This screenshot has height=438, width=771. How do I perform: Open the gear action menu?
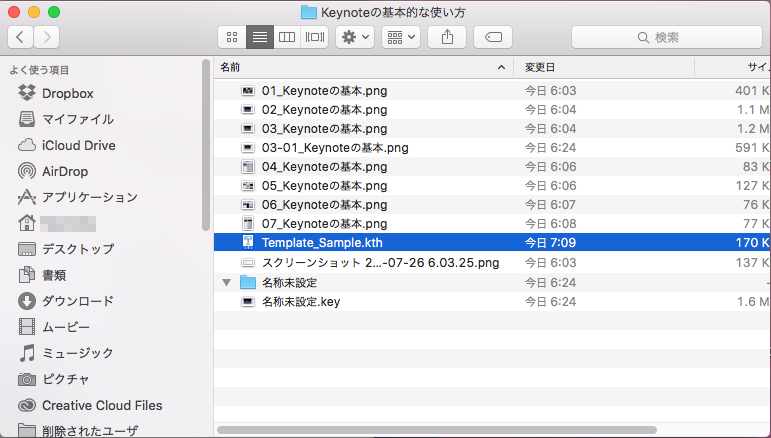click(355, 37)
